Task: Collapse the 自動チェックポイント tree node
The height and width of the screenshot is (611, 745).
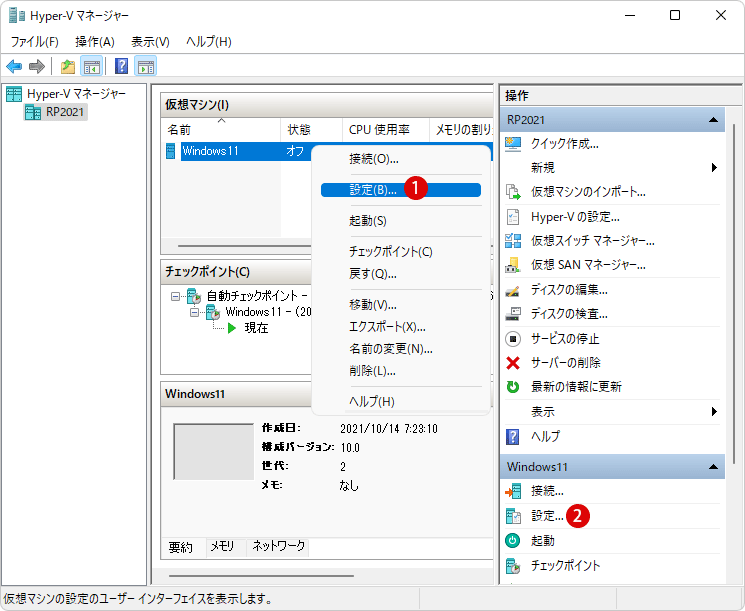Action: point(175,296)
